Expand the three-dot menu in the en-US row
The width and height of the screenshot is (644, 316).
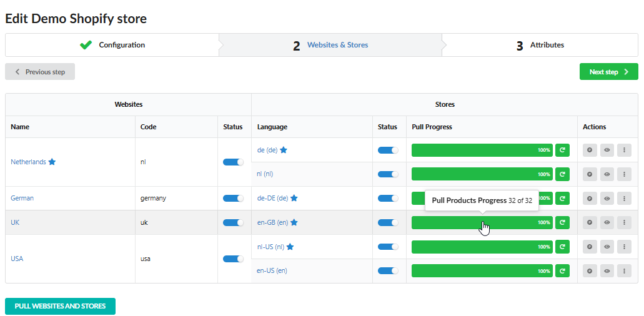coord(624,271)
